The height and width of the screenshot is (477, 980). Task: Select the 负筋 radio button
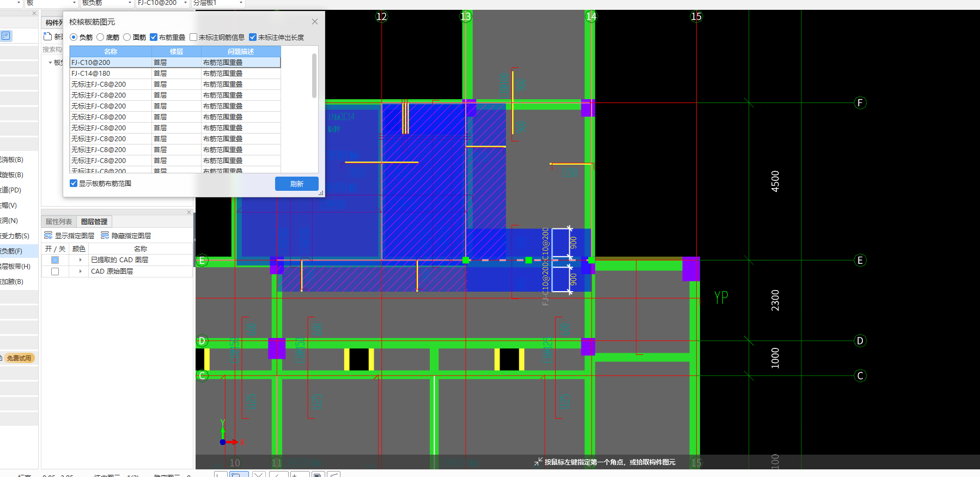74,37
